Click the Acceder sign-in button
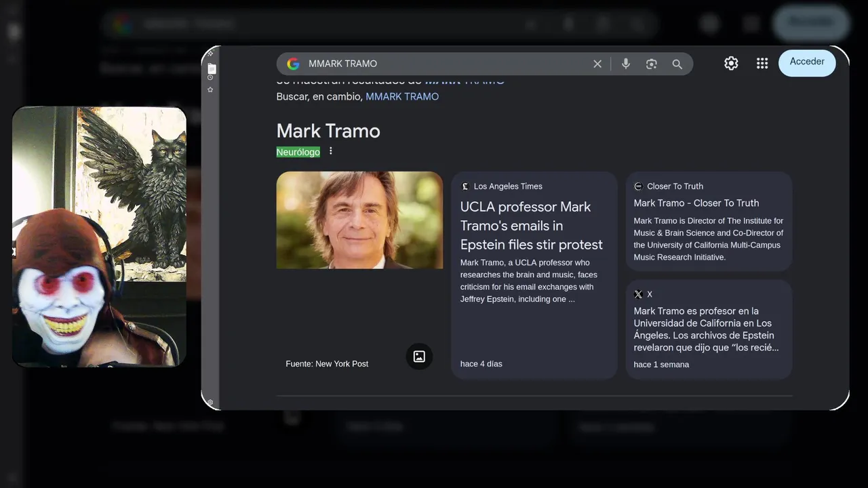Viewport: 868px width, 488px height. click(x=807, y=62)
